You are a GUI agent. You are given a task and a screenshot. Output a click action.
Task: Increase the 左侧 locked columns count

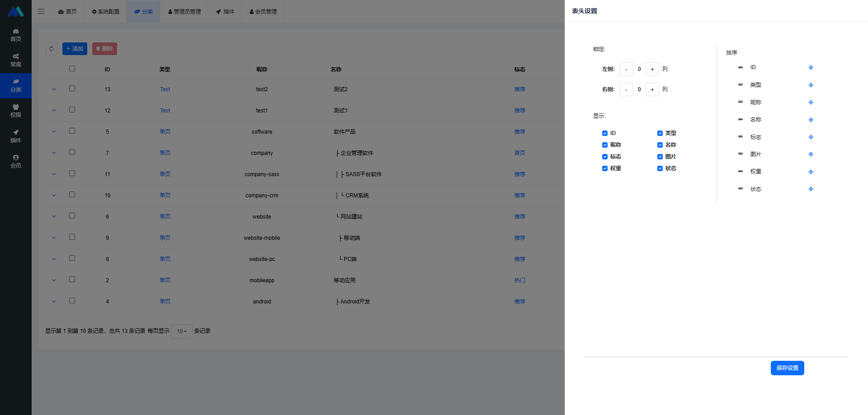pyautogui.click(x=652, y=69)
